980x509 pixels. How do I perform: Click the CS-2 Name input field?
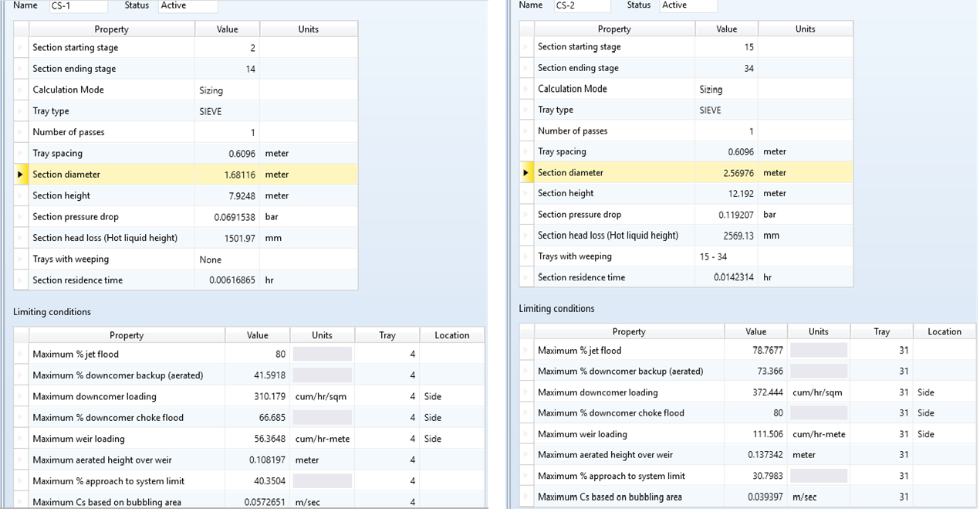(x=583, y=6)
